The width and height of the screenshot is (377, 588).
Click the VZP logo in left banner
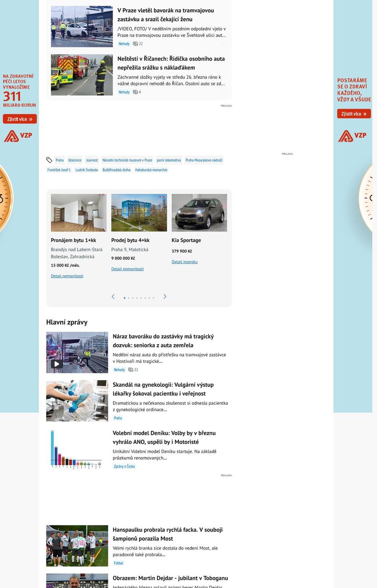(18, 136)
